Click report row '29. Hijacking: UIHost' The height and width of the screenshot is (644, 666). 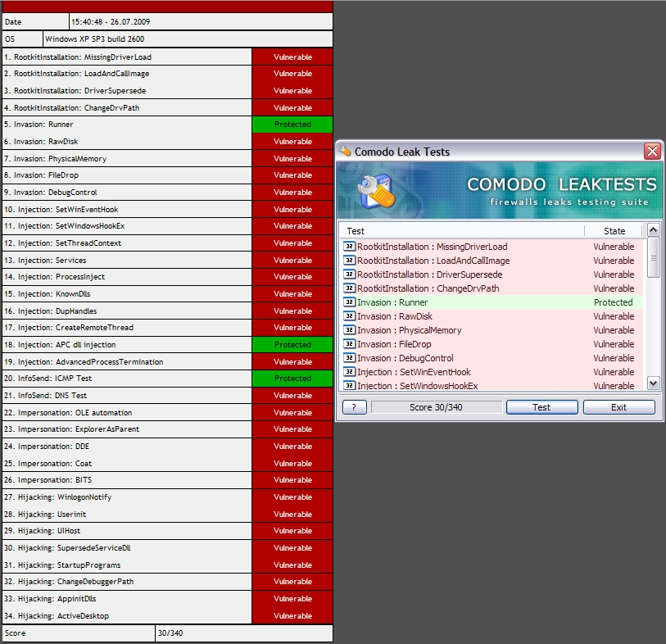(x=127, y=531)
